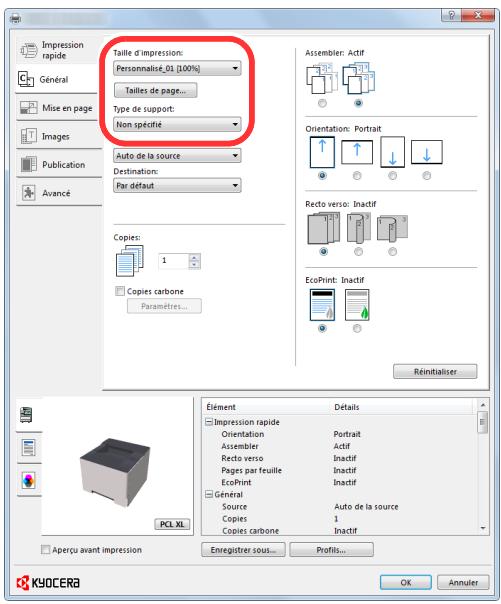Click the Assembler inactive pages icon

tap(322, 79)
